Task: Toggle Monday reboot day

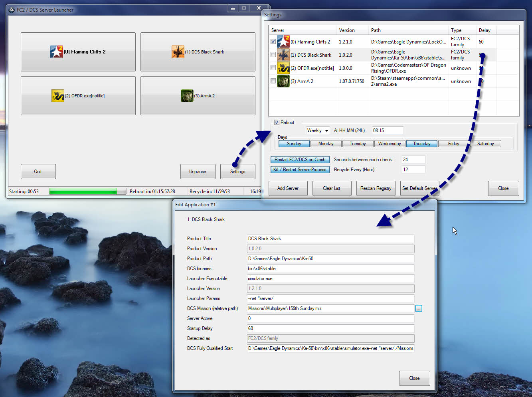Action: (x=326, y=144)
